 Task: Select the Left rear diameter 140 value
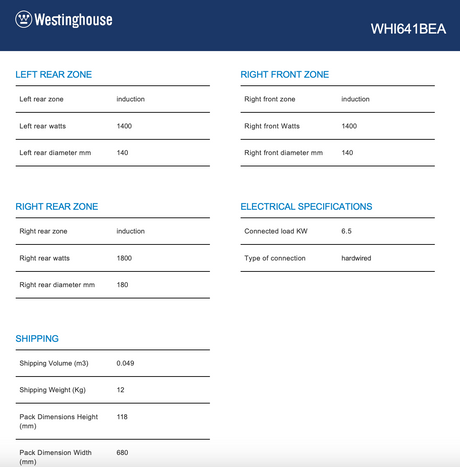pyautogui.click(x=122, y=153)
